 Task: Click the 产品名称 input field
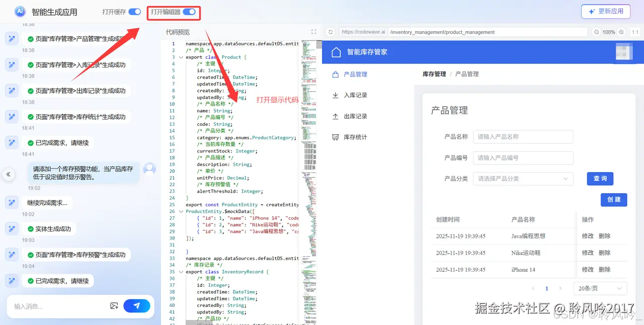pos(523,136)
